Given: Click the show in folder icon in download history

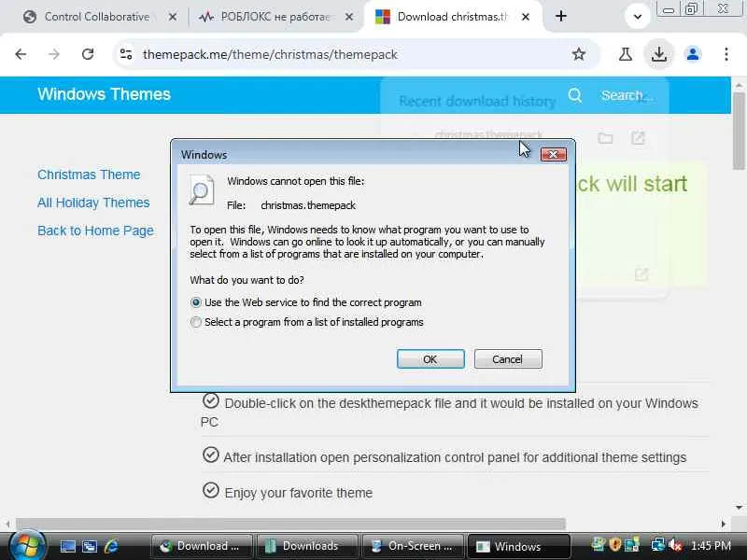Looking at the screenshot, I should [x=605, y=138].
